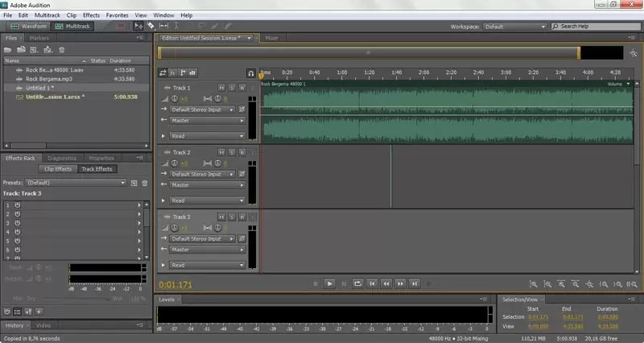This screenshot has width=644, height=343.
Task: Select the Time Selection tool
Action: [x=176, y=26]
